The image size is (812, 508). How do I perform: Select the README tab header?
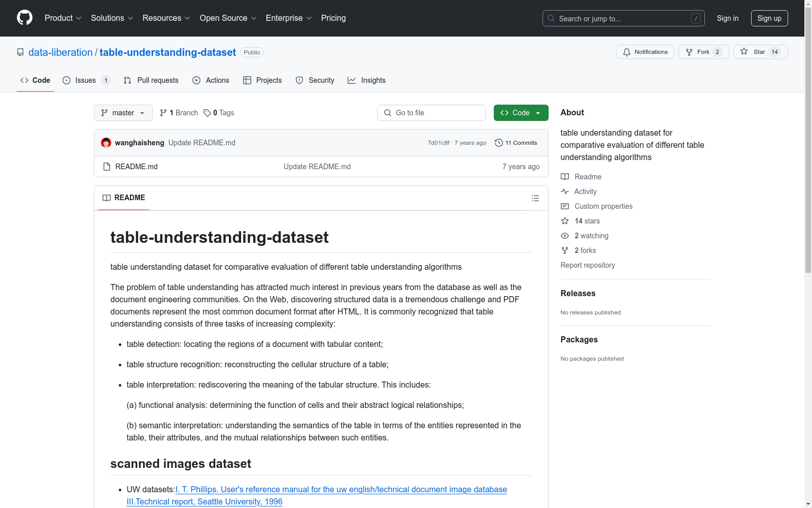[x=124, y=198]
